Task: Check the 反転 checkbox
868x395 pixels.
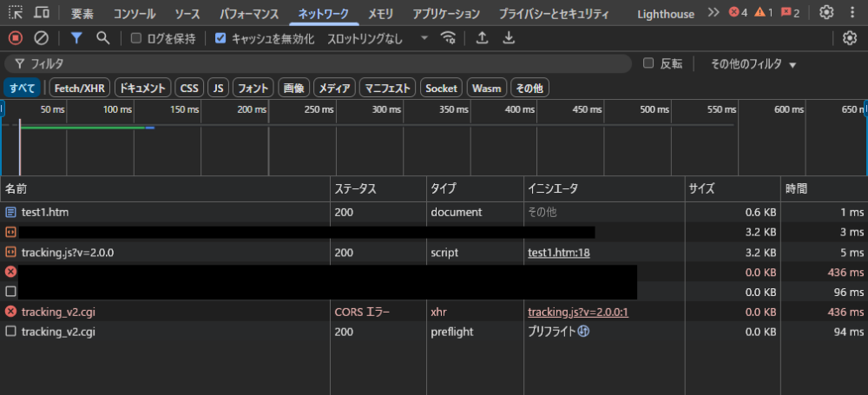Action: (648, 63)
